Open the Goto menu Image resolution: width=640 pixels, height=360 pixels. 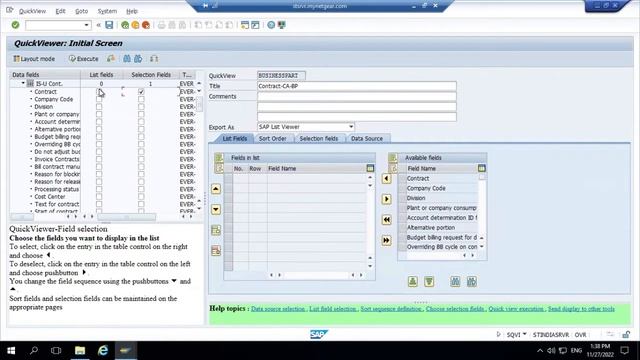(x=82, y=11)
